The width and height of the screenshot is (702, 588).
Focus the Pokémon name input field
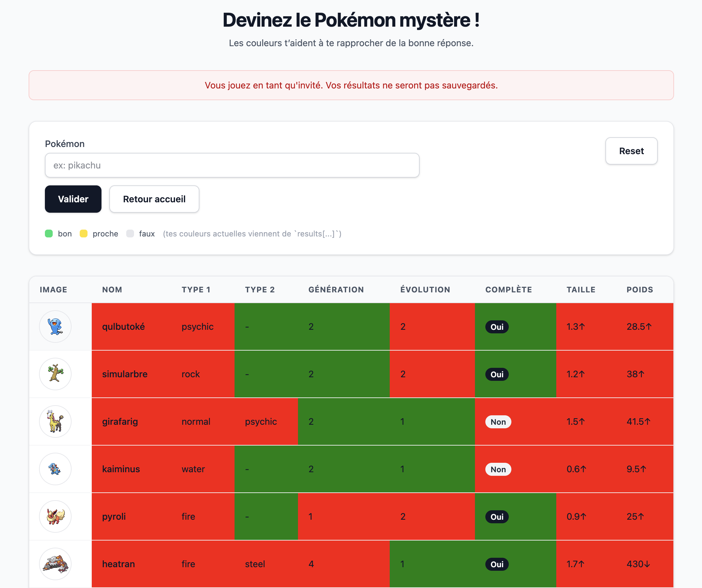point(232,165)
